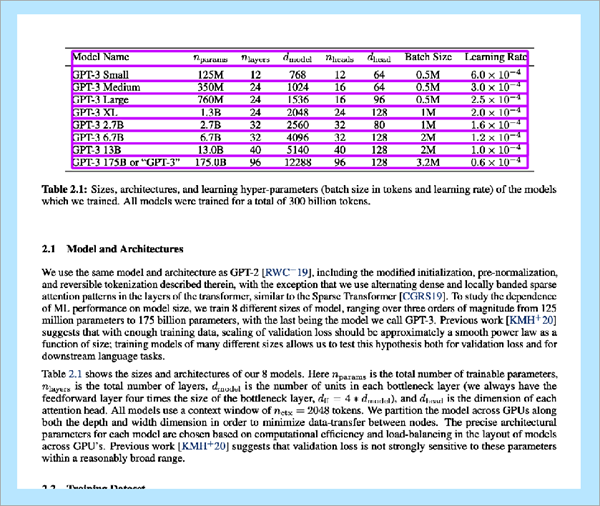Open KMH+20 citation before 'suggests that with enough'
The width and height of the screenshot is (600, 506).
pyautogui.click(x=532, y=320)
